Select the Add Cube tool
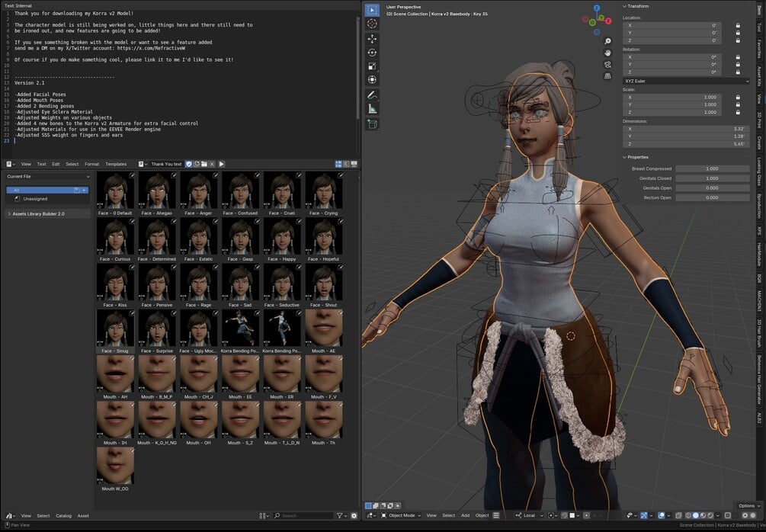This screenshot has width=766, height=532. (x=372, y=124)
